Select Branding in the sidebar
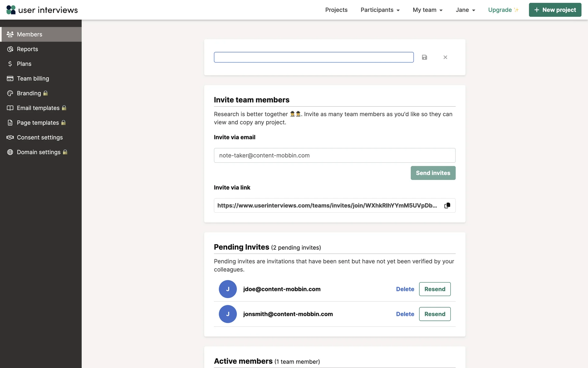Viewport: 588px width, 368px height. click(29, 93)
